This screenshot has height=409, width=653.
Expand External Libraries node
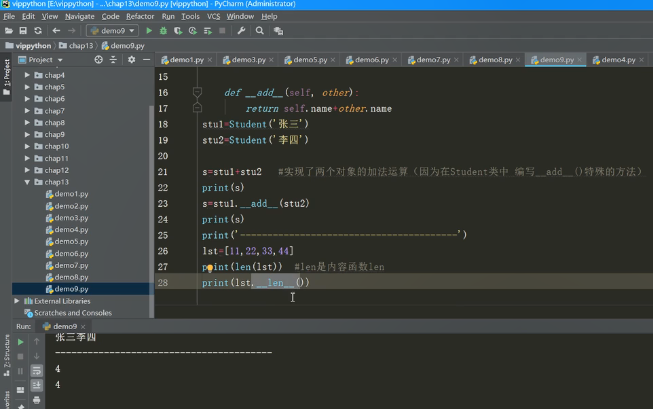pyautogui.click(x=17, y=301)
